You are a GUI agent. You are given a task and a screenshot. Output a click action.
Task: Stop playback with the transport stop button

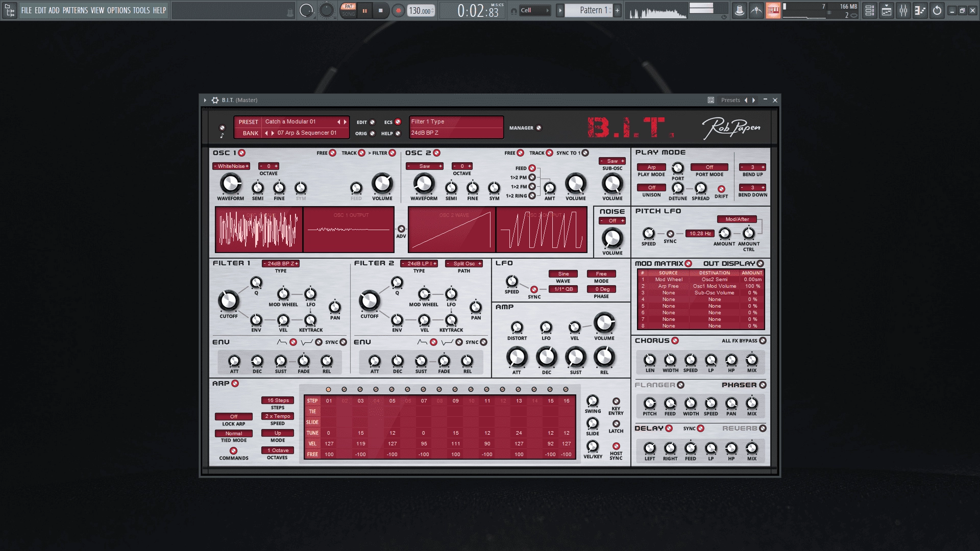tap(381, 11)
